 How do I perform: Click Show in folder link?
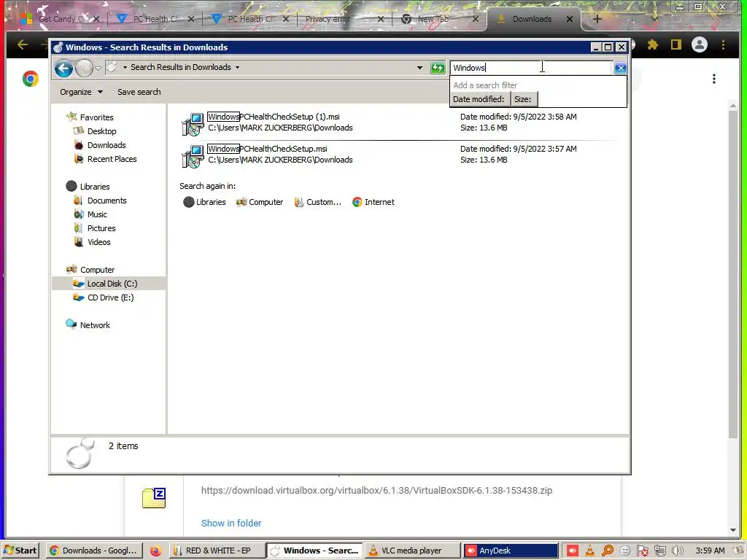coord(231,523)
